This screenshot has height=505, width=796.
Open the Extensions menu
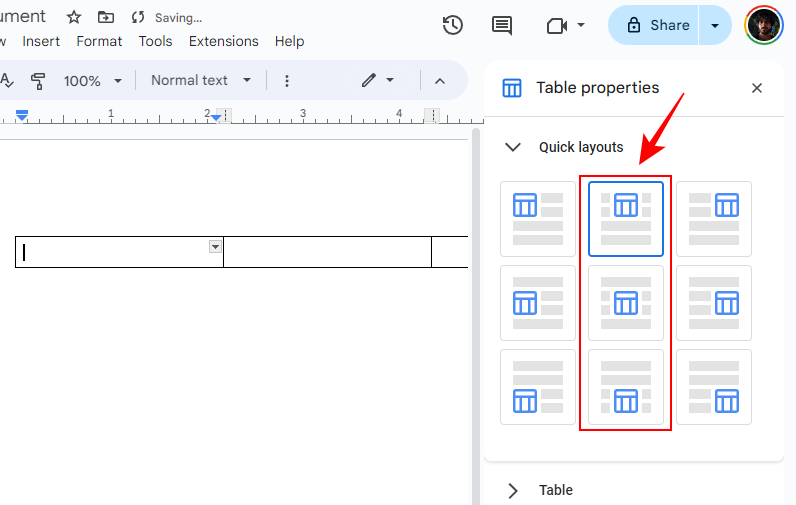[x=223, y=41]
